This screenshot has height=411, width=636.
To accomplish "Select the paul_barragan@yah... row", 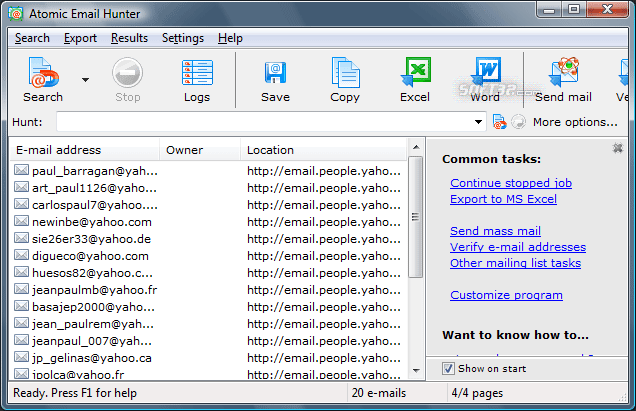I will click(208, 171).
